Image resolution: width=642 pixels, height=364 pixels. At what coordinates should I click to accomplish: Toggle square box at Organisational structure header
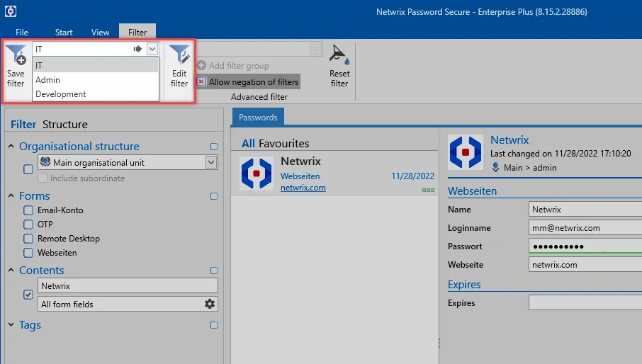214,147
